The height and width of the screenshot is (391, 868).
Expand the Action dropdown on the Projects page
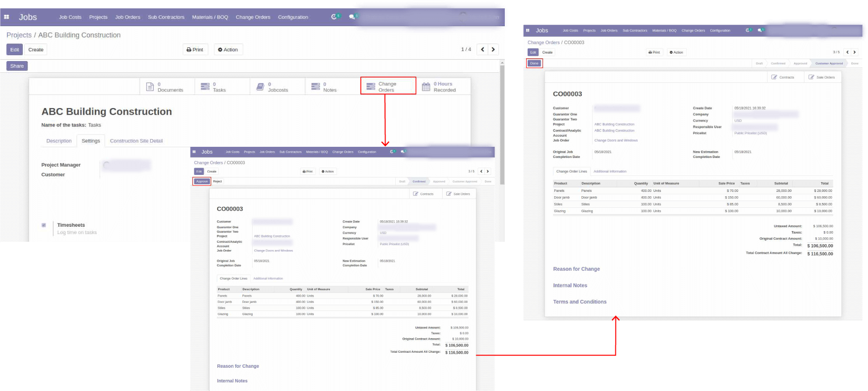tap(228, 49)
